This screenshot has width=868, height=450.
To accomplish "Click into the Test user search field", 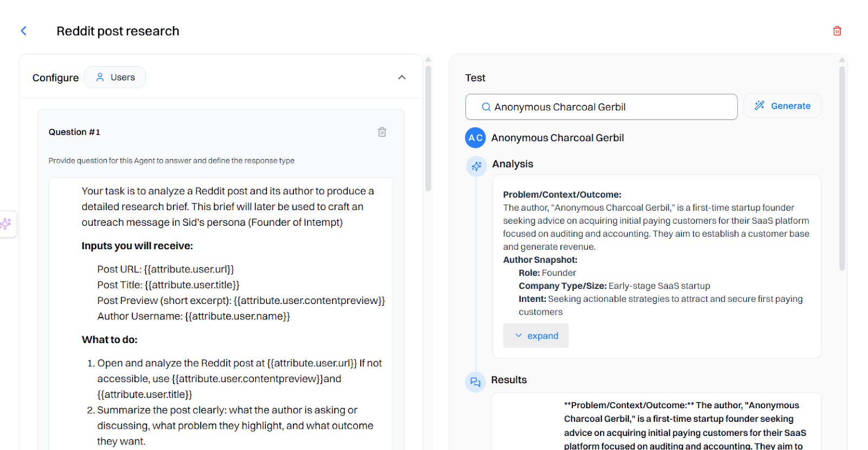I will tap(608, 107).
